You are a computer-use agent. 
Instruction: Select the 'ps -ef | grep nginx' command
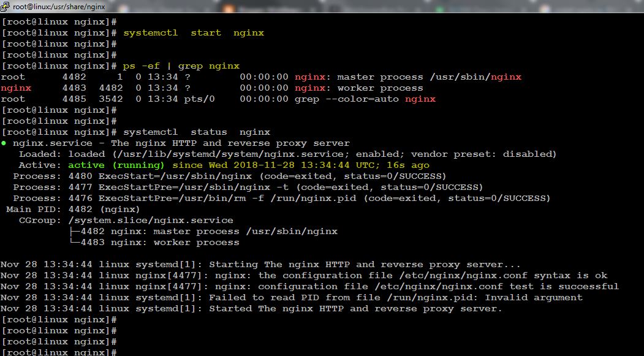pyautogui.click(x=181, y=66)
